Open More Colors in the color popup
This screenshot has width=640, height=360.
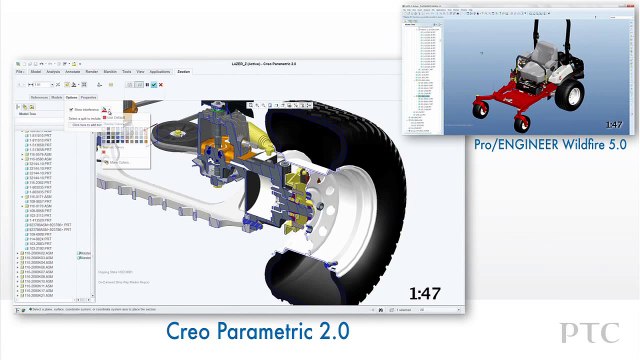[116, 162]
